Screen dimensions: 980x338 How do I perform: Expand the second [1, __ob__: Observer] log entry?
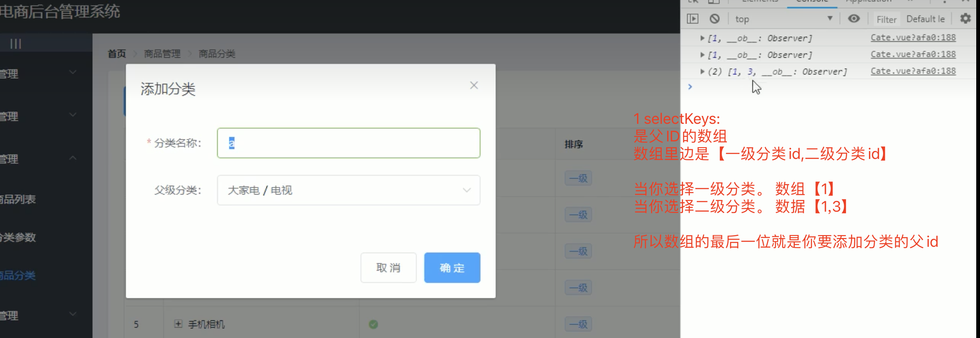click(702, 55)
